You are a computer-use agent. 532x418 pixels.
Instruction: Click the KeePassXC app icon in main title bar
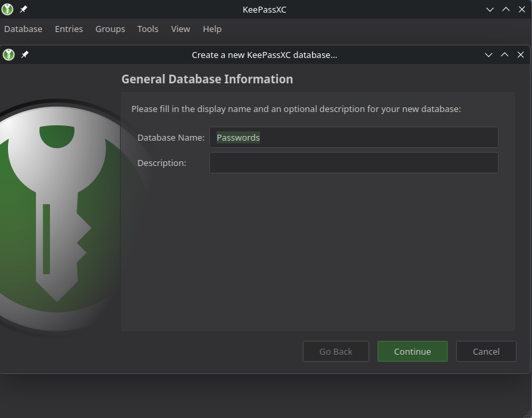[x=7, y=9]
